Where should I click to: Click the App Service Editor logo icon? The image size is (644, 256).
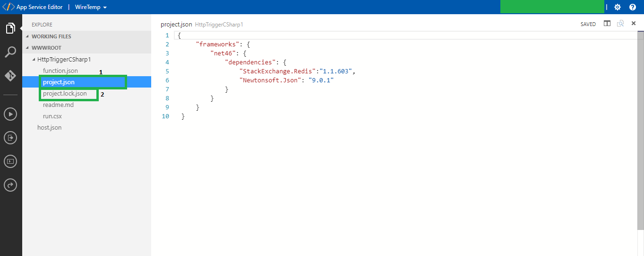click(x=9, y=7)
